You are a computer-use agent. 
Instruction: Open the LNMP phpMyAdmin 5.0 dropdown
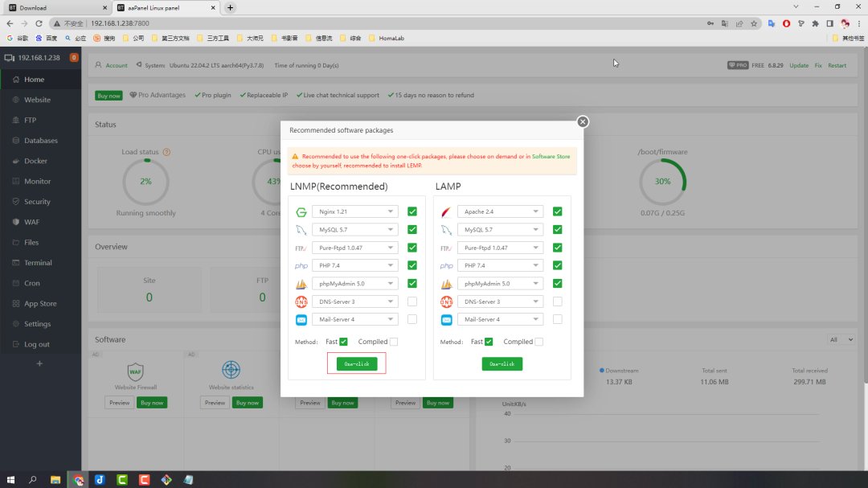[355, 284]
